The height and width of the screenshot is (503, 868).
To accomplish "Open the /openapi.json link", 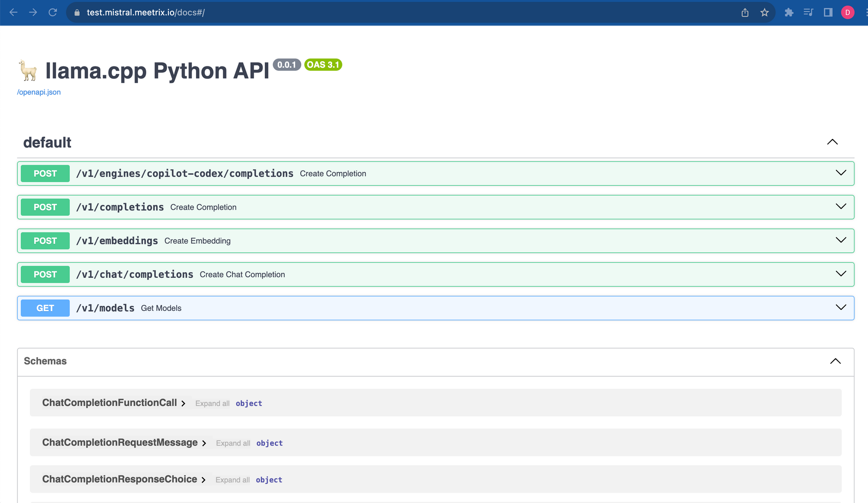I will 39,92.
